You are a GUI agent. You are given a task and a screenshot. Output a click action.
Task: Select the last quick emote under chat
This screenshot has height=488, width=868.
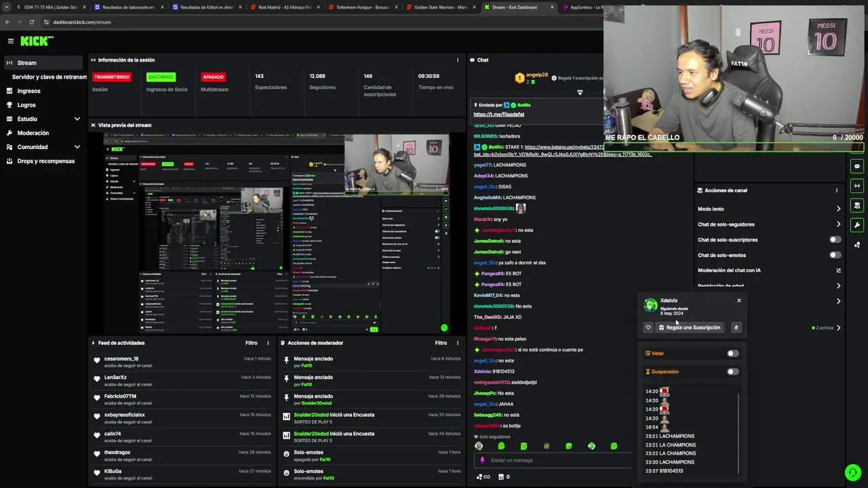click(x=614, y=446)
